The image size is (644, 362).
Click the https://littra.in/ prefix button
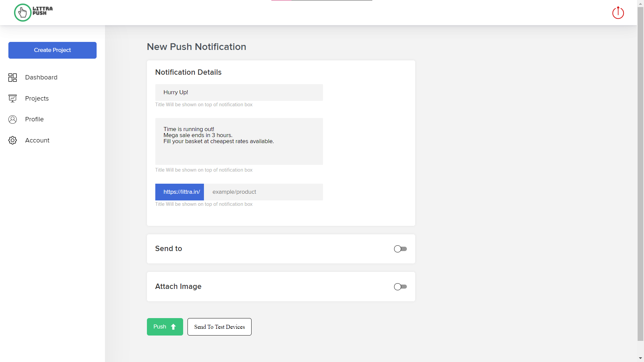[x=179, y=192]
